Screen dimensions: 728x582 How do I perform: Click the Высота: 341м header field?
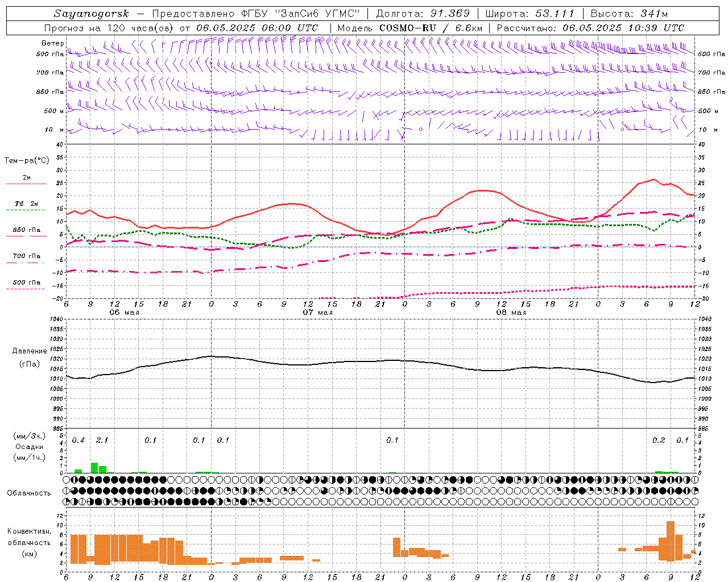(629, 14)
